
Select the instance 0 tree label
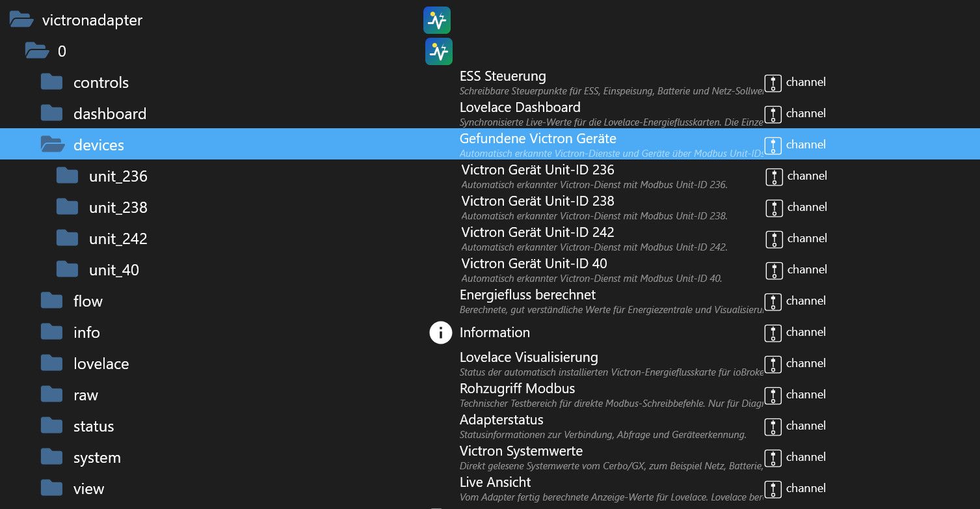(x=62, y=51)
